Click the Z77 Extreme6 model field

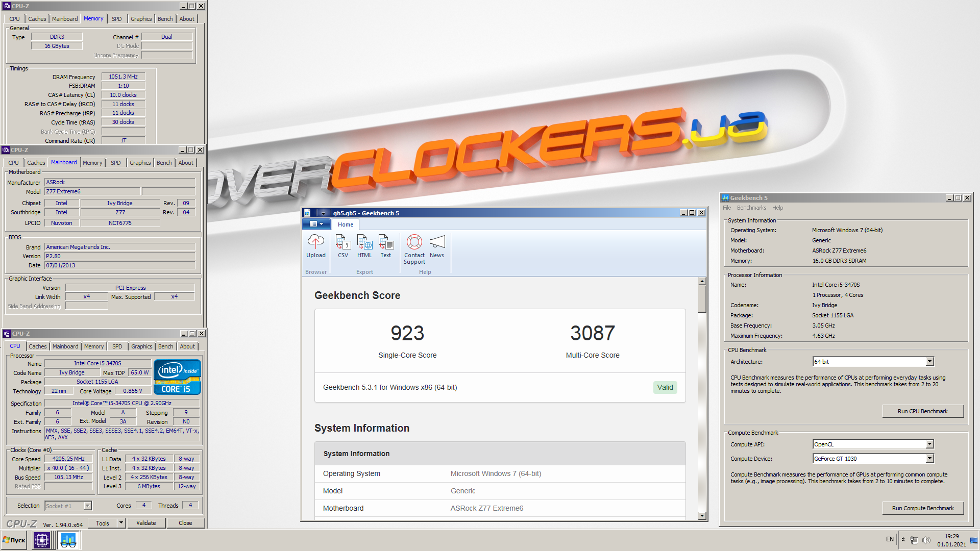92,192
